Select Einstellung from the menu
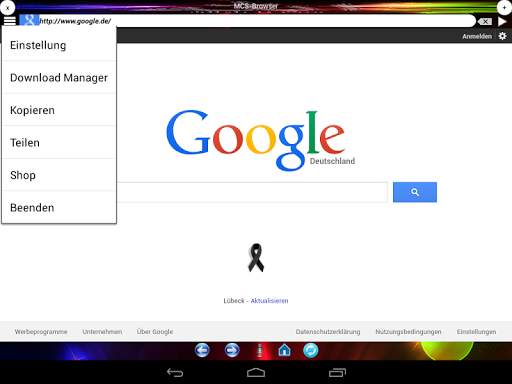Viewport: 512px width, 384px height. tap(59, 45)
